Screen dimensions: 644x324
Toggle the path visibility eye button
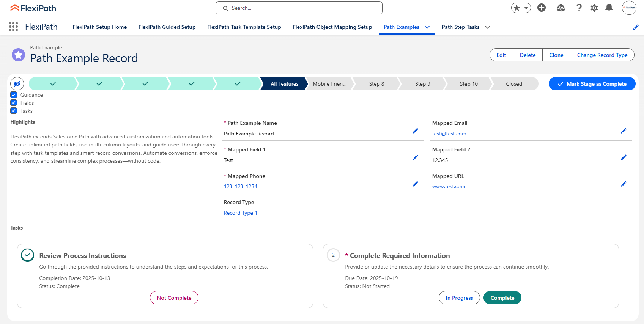(17, 84)
